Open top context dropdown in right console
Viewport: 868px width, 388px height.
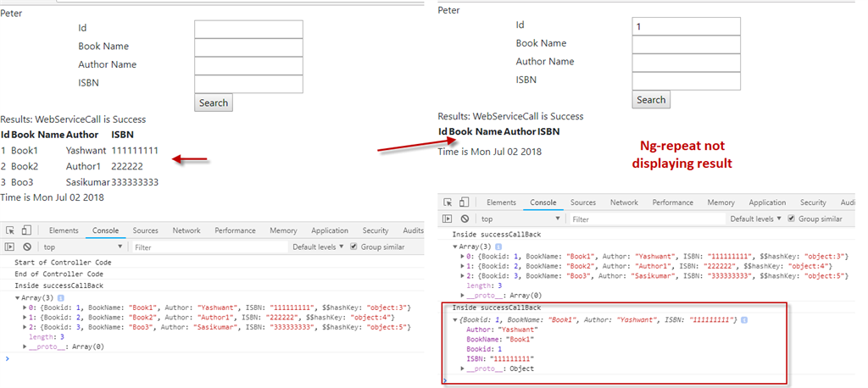click(x=520, y=219)
